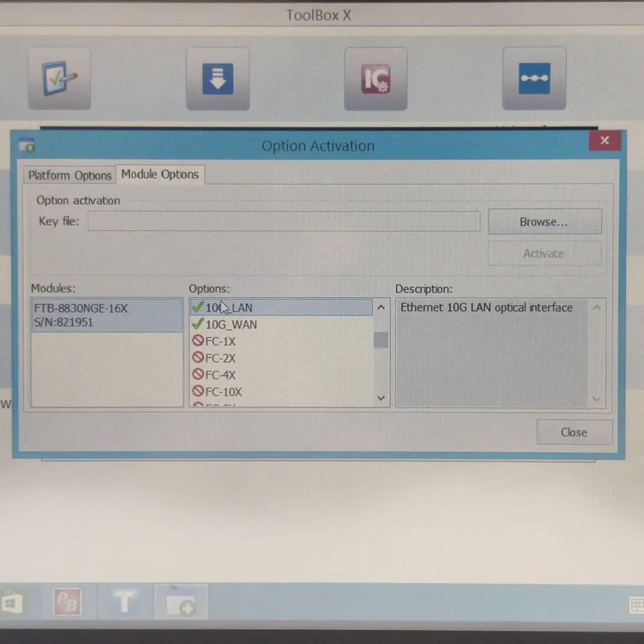Click the Description box scroll-down arrow
This screenshot has width=644, height=644.
pos(596,399)
